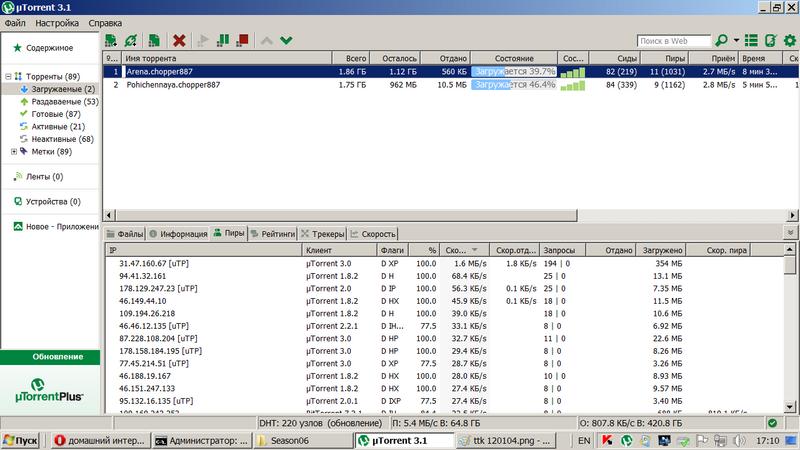Click Add Torrent from URL icon
Image resolution: width=800 pixels, height=450 pixels.
pyautogui.click(x=131, y=40)
